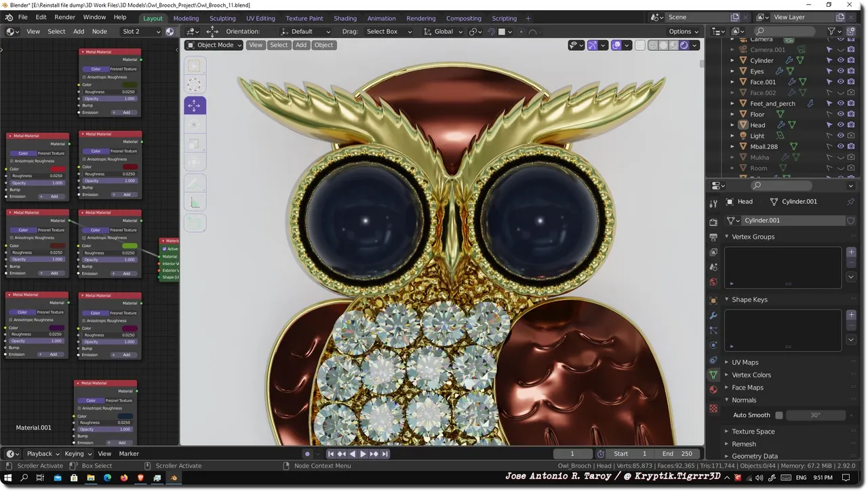Select the Move tool in viewport toolbar

[x=195, y=105]
